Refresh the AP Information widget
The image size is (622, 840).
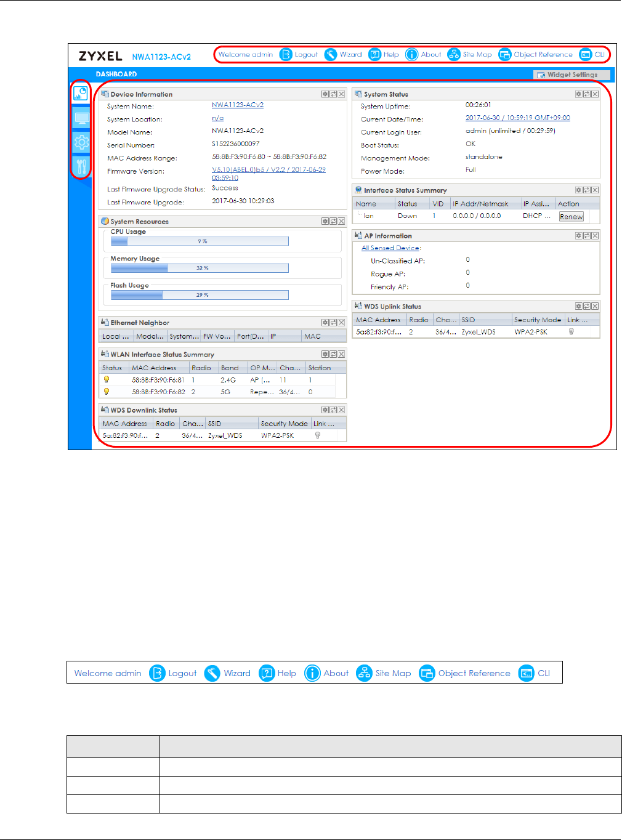(587, 236)
